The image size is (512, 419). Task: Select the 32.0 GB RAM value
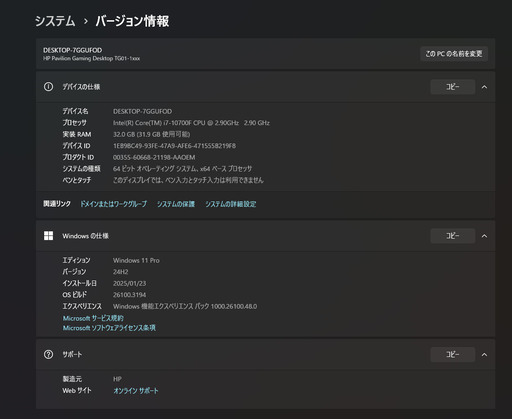152,134
